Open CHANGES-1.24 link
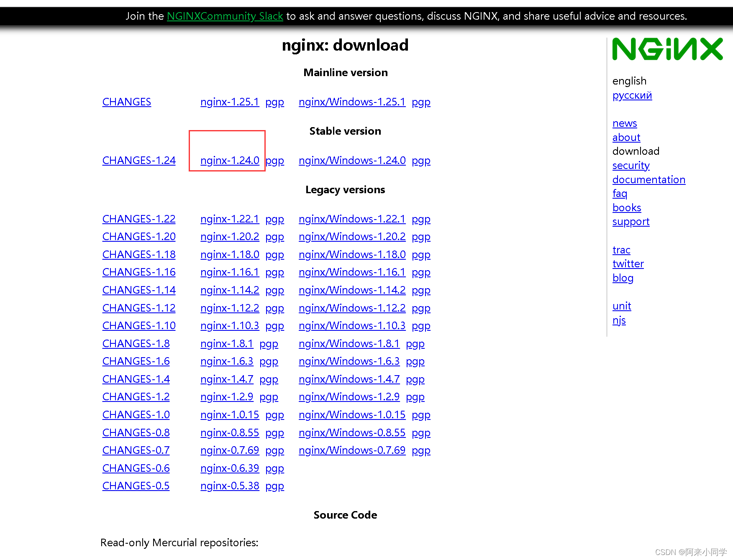Image resolution: width=733 pixels, height=560 pixels. (x=139, y=161)
